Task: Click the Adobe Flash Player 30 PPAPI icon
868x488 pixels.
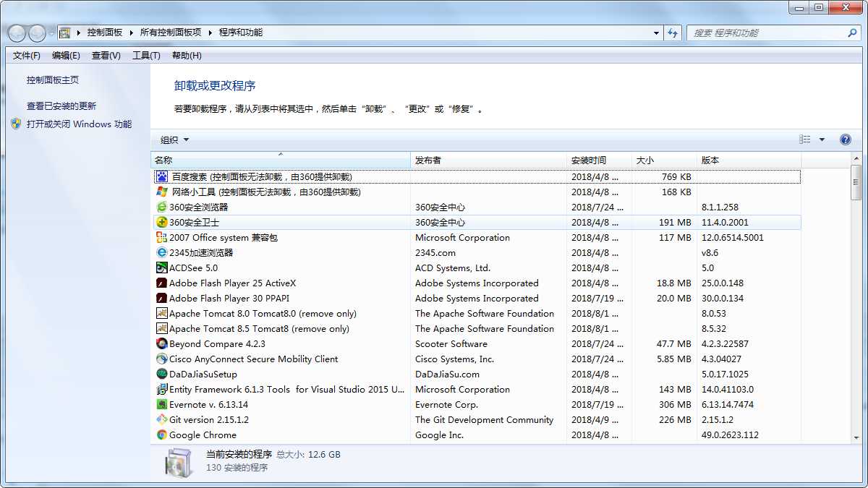Action: click(x=162, y=298)
